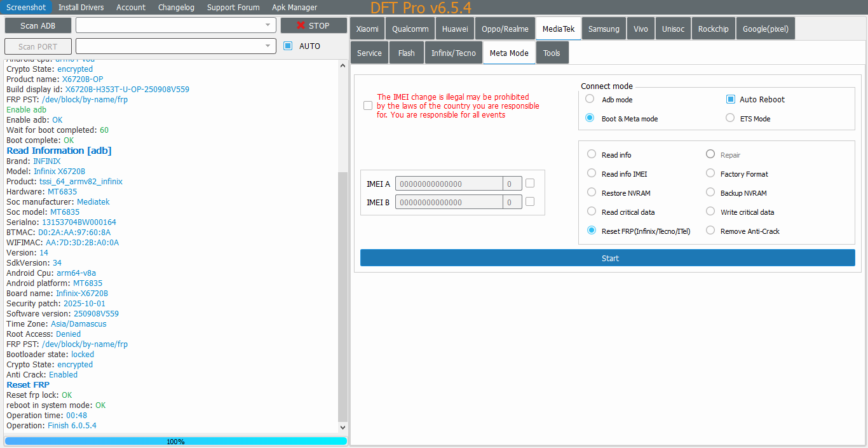This screenshot has height=448, width=868.
Task: Open the Apk Manager menu
Action: coord(294,7)
